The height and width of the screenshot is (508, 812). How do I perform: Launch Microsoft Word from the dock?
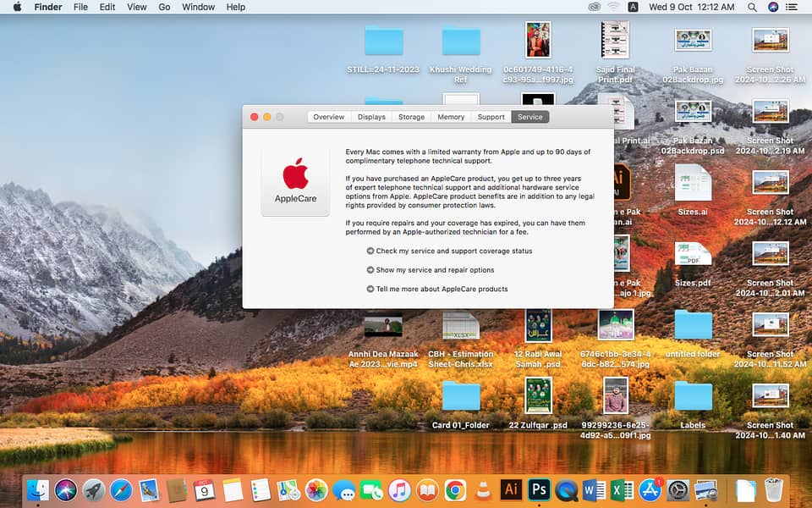[594, 489]
